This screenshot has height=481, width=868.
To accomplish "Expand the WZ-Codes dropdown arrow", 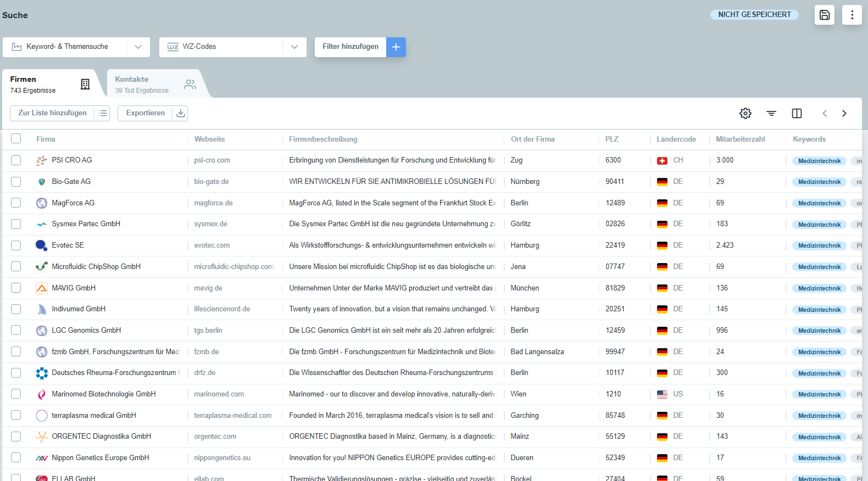I will tap(294, 47).
